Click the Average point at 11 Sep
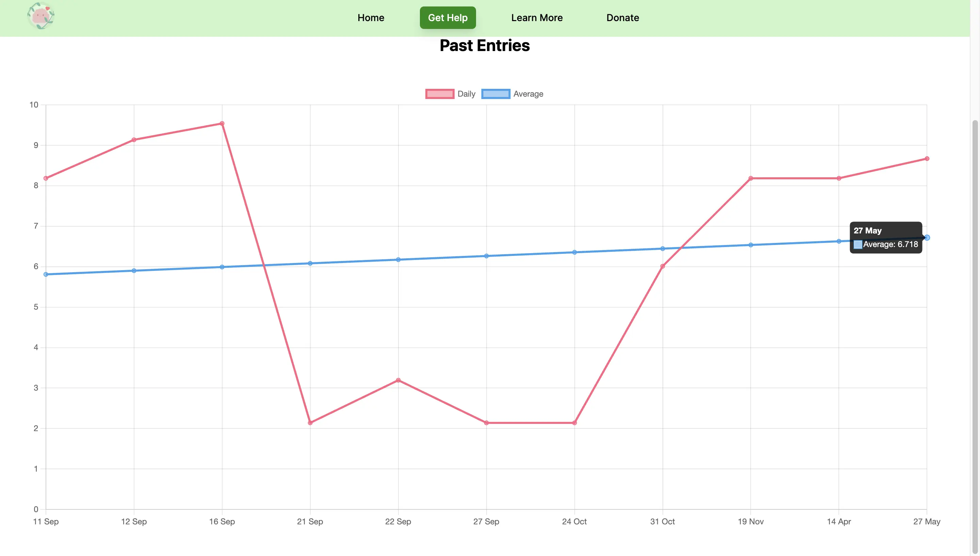980x556 pixels. point(46,274)
